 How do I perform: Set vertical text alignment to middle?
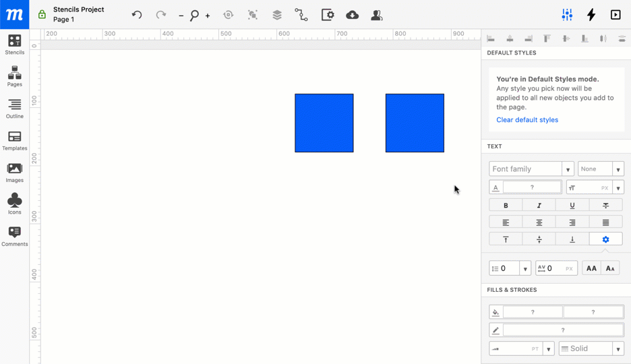pyautogui.click(x=539, y=239)
